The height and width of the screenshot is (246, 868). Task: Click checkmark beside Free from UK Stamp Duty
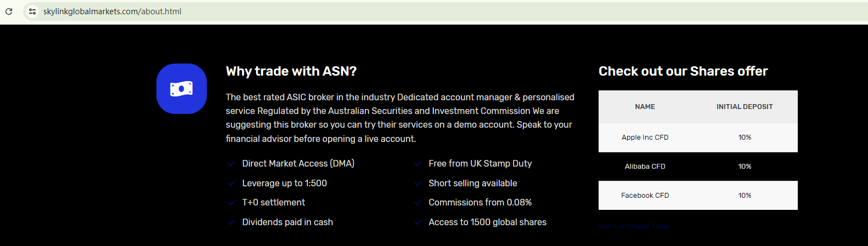click(x=418, y=164)
